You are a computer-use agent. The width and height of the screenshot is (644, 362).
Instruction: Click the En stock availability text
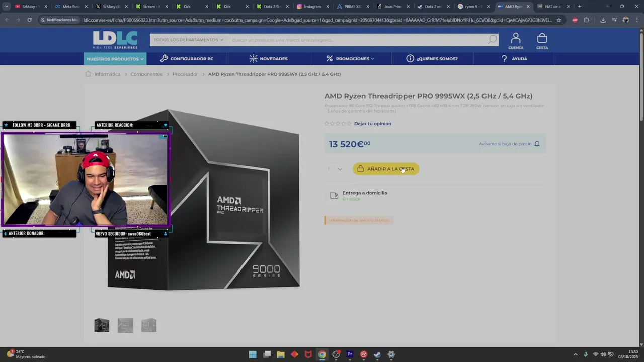[351, 199]
